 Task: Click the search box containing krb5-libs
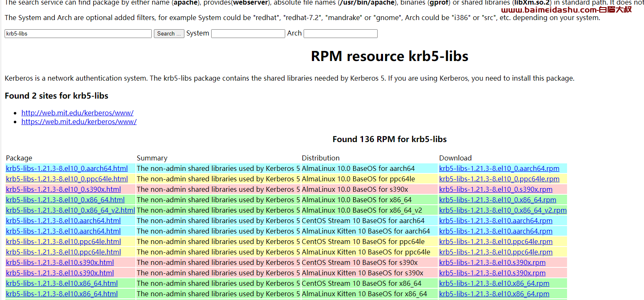(x=78, y=34)
